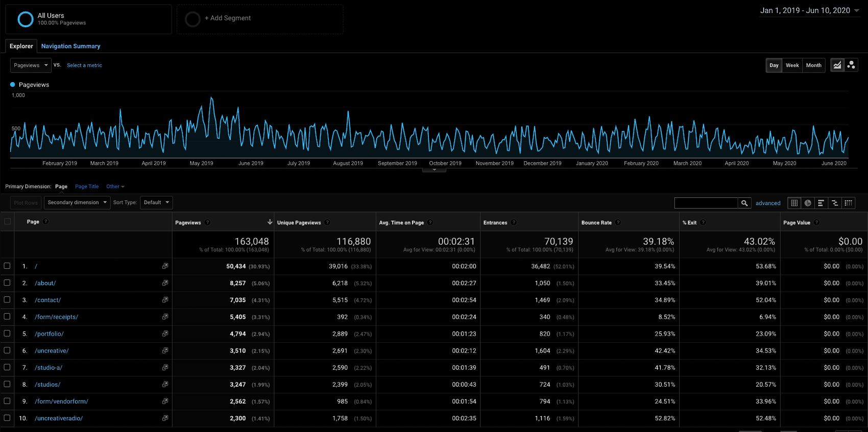Screen dimensions: 868x432
Task: Open /uncreative/ external link icon
Action: [165, 350]
